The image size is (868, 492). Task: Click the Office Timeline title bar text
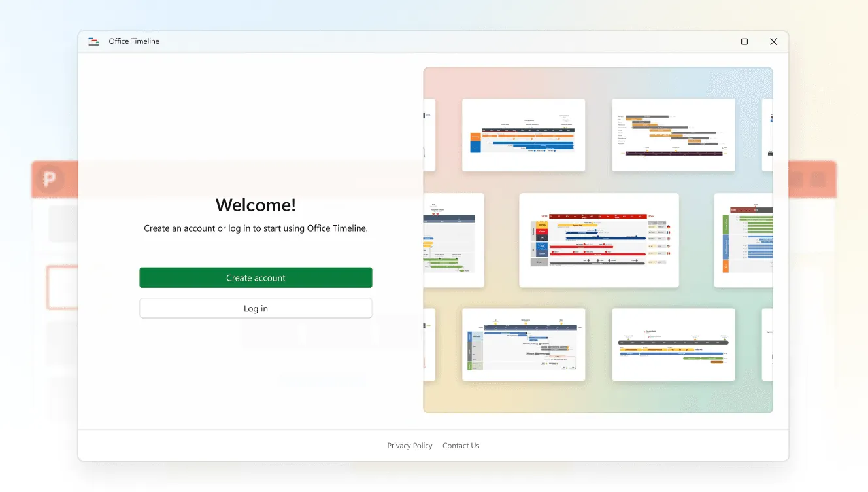pos(134,41)
